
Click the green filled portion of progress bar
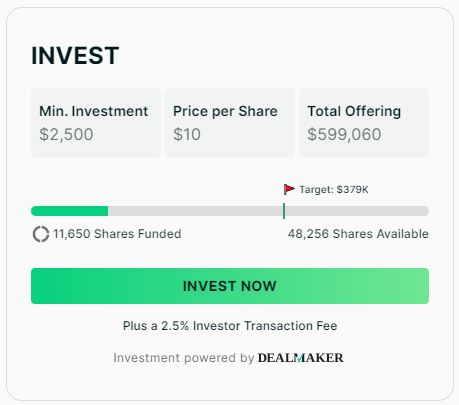click(69, 211)
